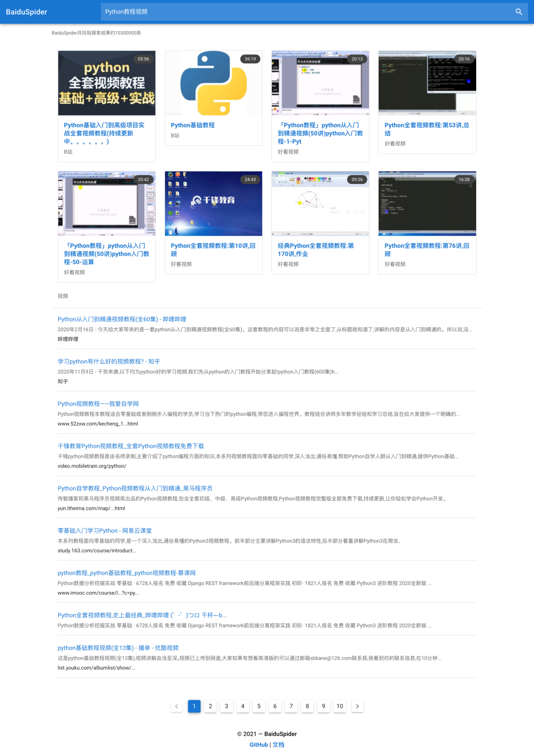Open python教程 慕课网 result

127,573
